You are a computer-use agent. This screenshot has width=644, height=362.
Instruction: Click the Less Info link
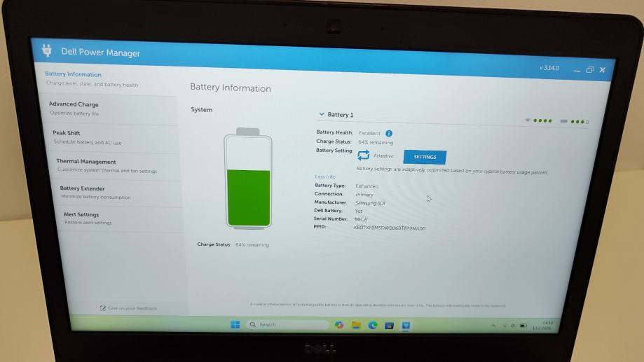pyautogui.click(x=325, y=177)
